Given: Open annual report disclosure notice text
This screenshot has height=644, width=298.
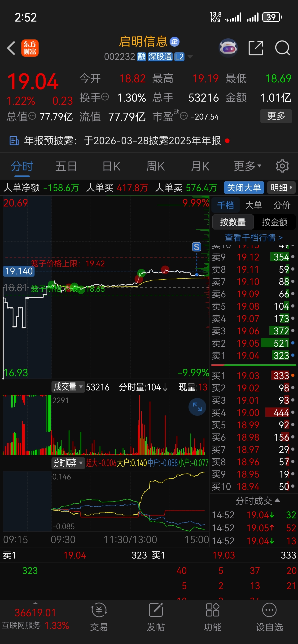Looking at the screenshot, I should pos(123,140).
